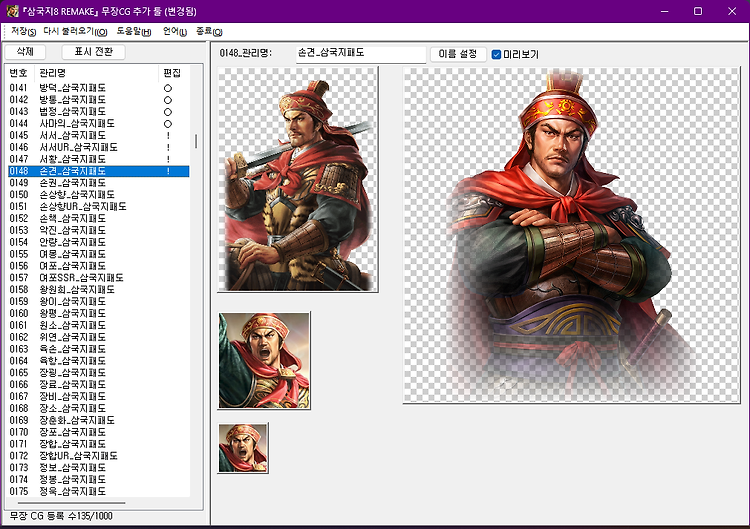Click the 편집 column header
This screenshot has width=750, height=529.
173,73
